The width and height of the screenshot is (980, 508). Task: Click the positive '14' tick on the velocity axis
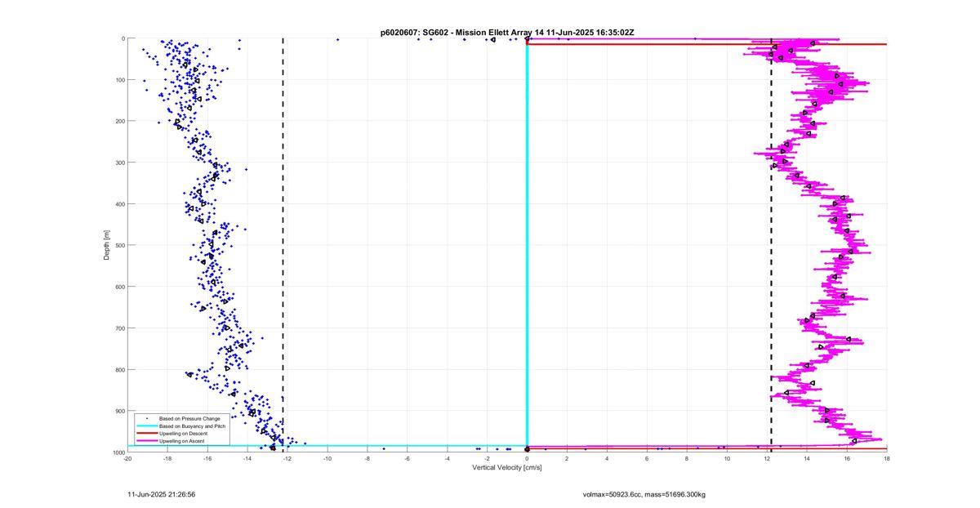(807, 458)
